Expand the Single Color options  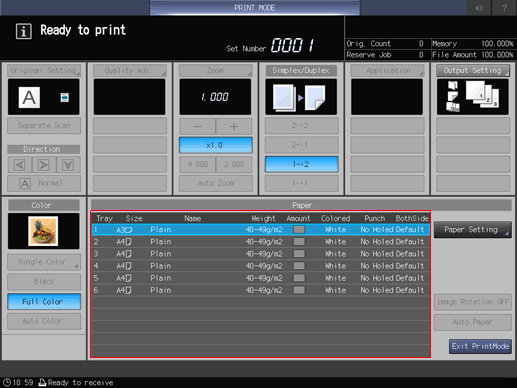(44, 262)
